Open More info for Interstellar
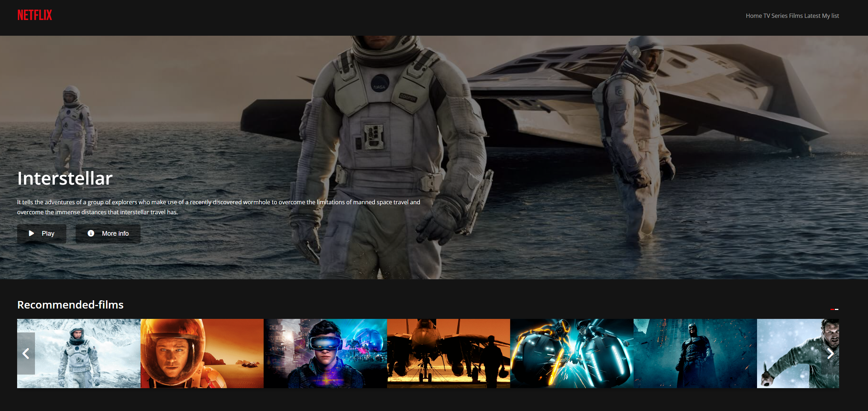The height and width of the screenshot is (411, 868). tap(108, 234)
